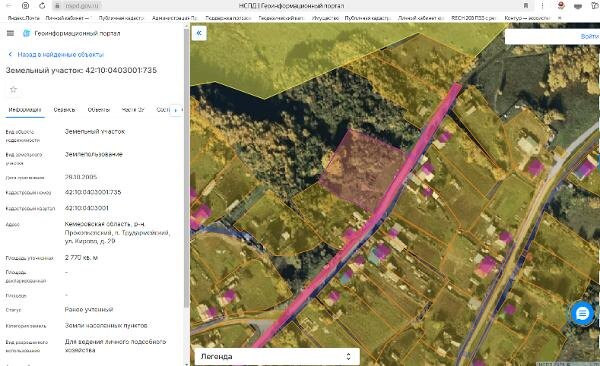Open the Связи tab
Screen dimensions: 600x366
pos(64,110)
